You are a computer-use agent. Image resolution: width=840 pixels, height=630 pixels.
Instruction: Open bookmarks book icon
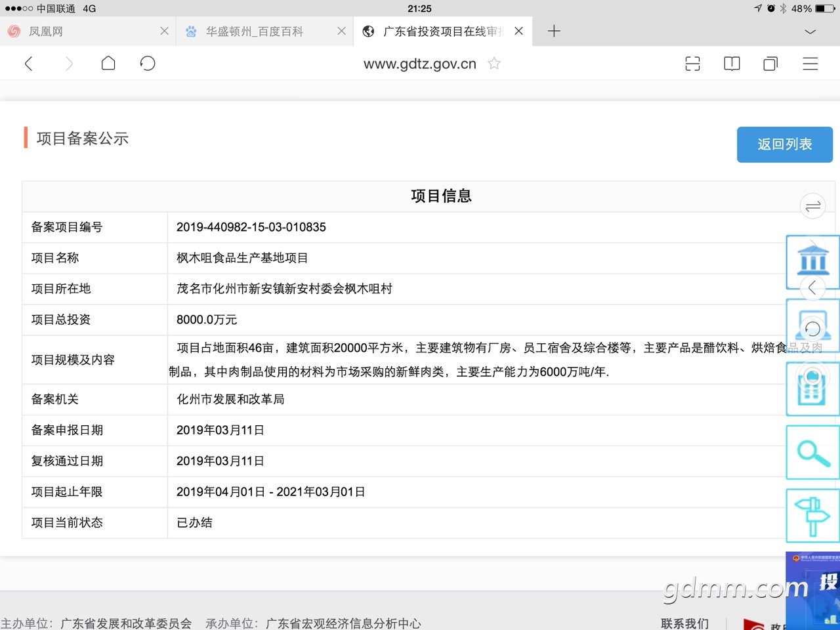(732, 64)
